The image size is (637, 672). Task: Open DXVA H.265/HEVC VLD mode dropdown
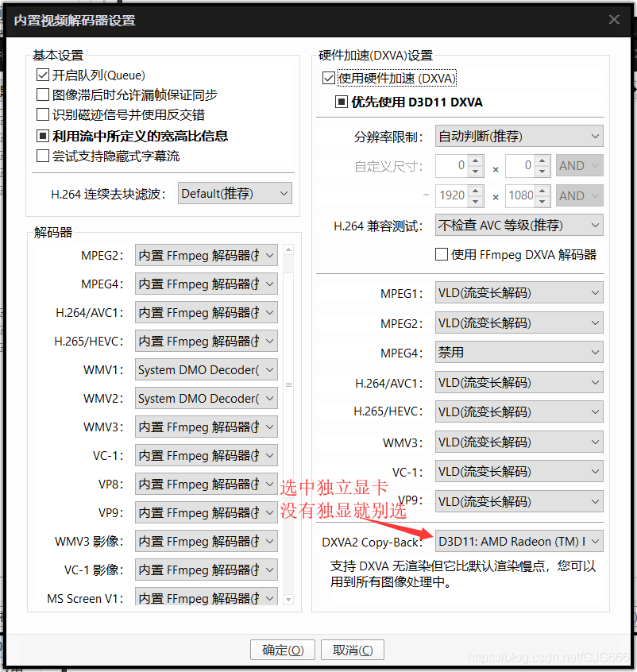pyautogui.click(x=519, y=411)
